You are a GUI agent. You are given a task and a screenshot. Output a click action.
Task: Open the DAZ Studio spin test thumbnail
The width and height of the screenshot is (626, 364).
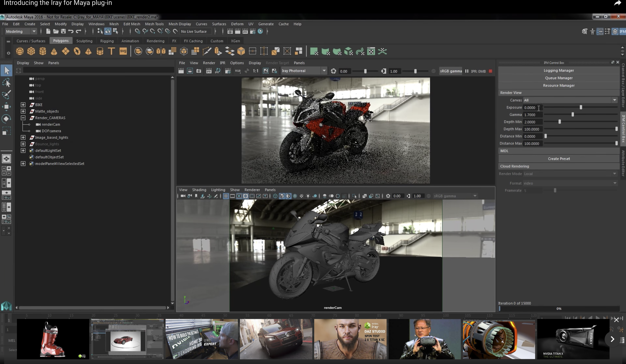pyautogui.click(x=350, y=339)
